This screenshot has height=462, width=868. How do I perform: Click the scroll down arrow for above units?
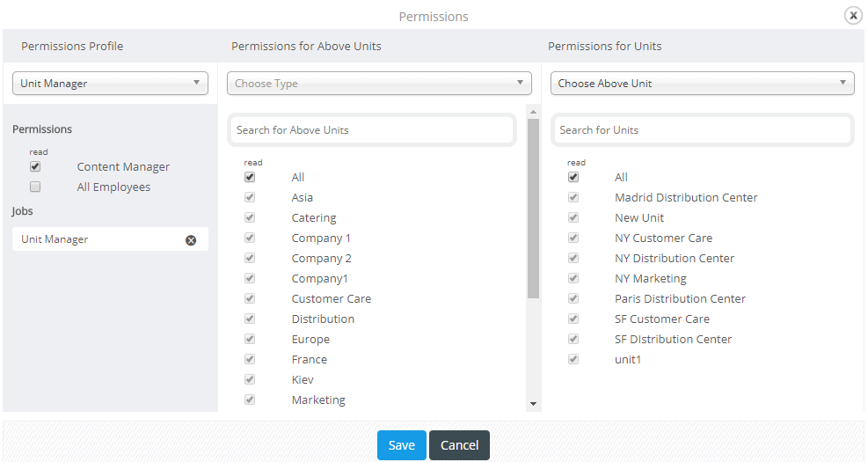tap(533, 404)
